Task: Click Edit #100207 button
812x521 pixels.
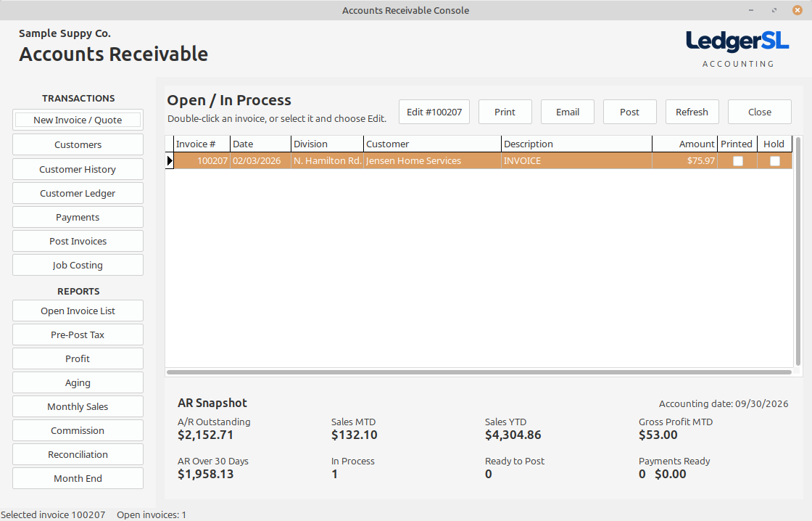Action: (434, 112)
